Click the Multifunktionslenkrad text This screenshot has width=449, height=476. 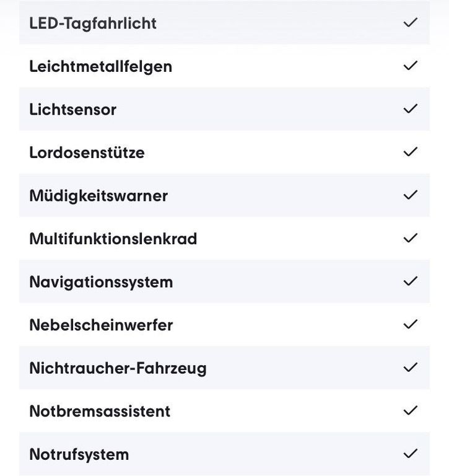click(x=113, y=239)
